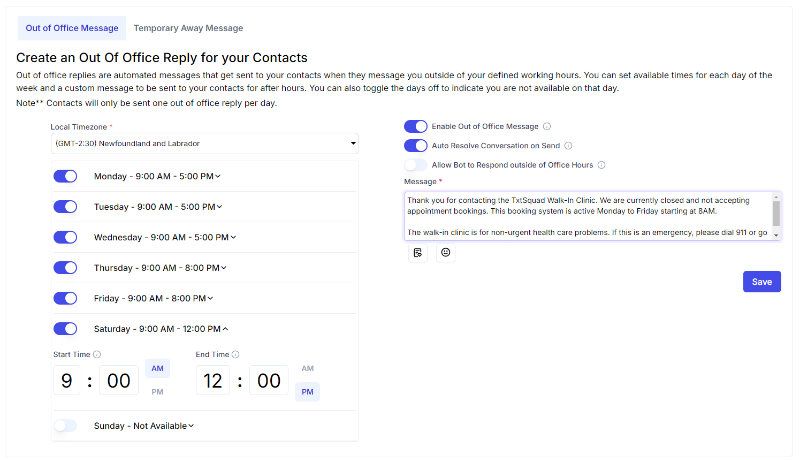Click info icon next to Auto Resolve Conversation

tap(568, 146)
